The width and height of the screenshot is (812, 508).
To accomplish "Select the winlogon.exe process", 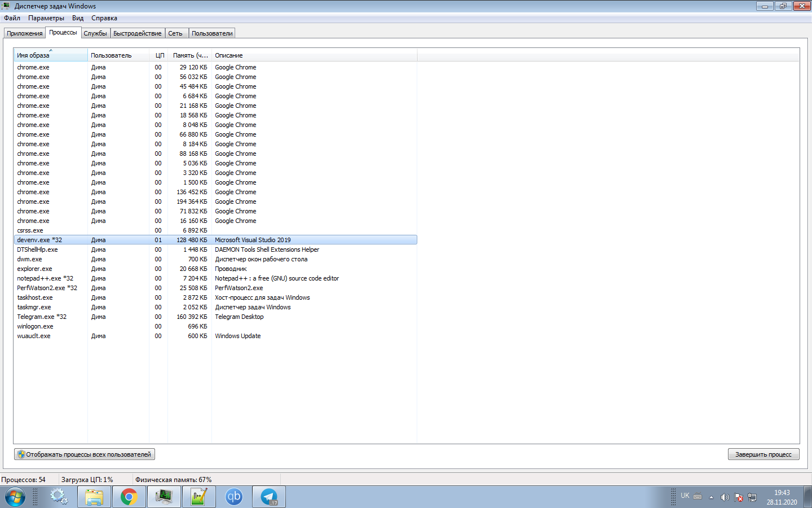I will tap(215, 326).
